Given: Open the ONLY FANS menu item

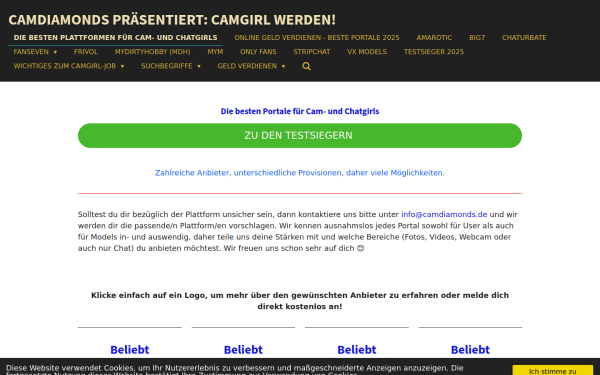Looking at the screenshot, I should click(x=258, y=52).
